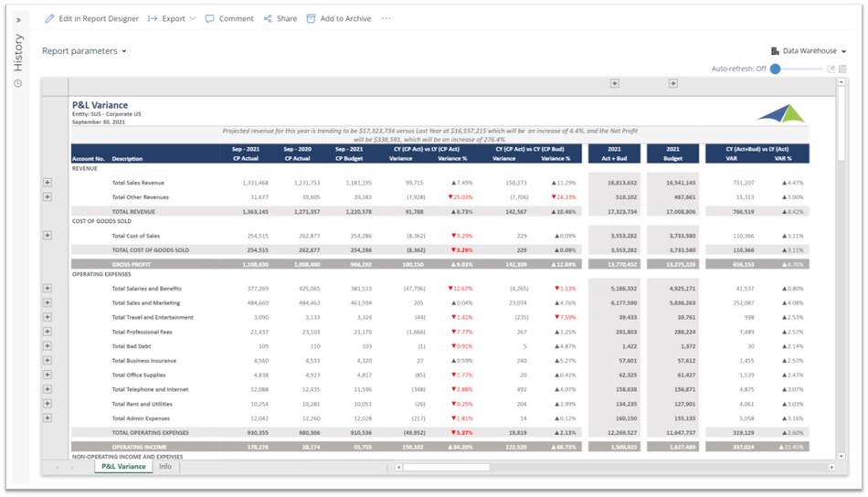This screenshot has height=497, width=868.
Task: Switch to the Info sheet tab
Action: (165, 467)
